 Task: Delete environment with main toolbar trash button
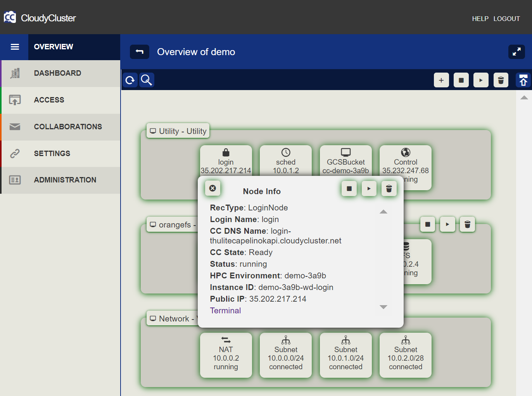[x=501, y=80]
